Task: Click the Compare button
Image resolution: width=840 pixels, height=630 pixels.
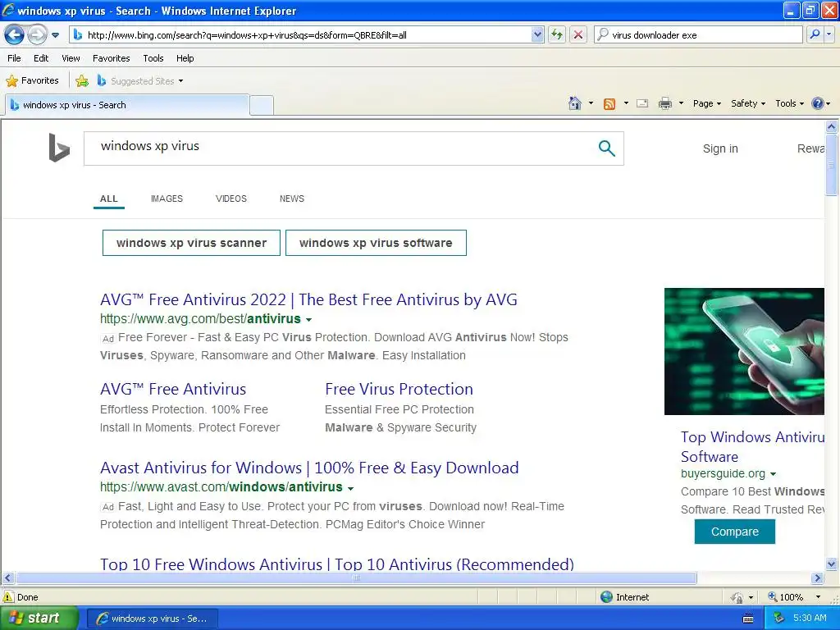Action: click(x=734, y=532)
